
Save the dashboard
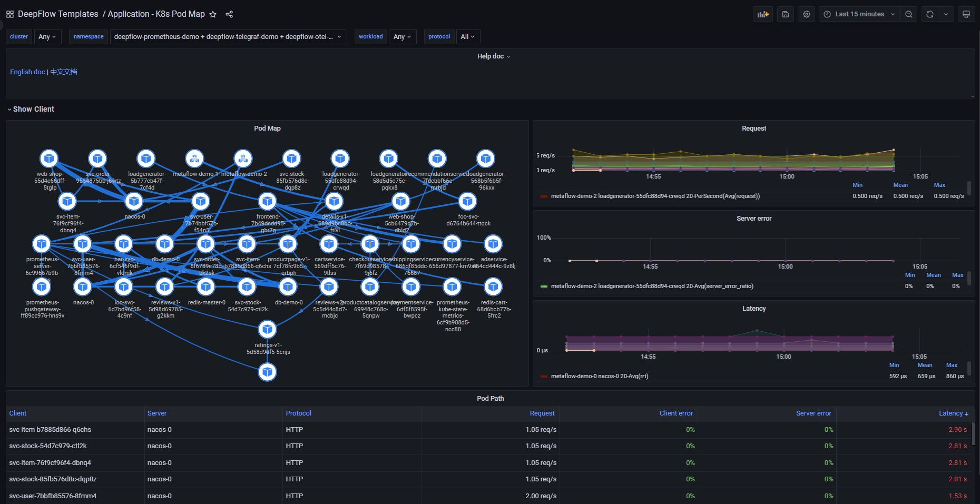785,14
